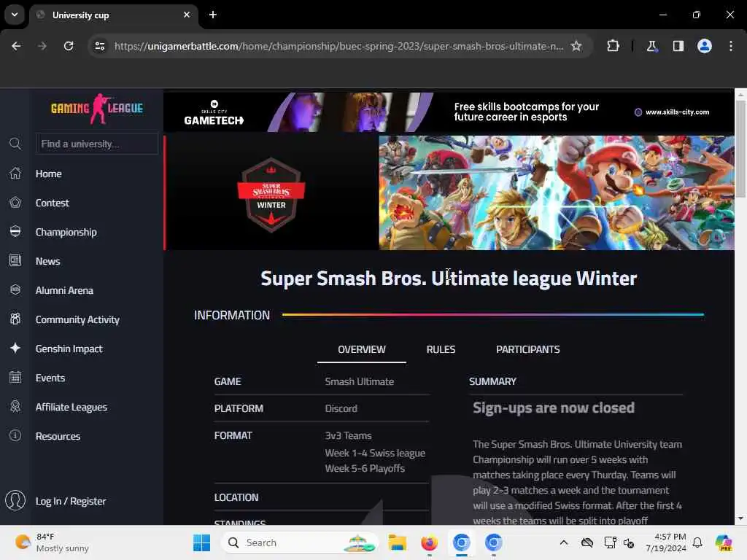747x560 pixels.
Task: Reload the page
Action: 69,46
